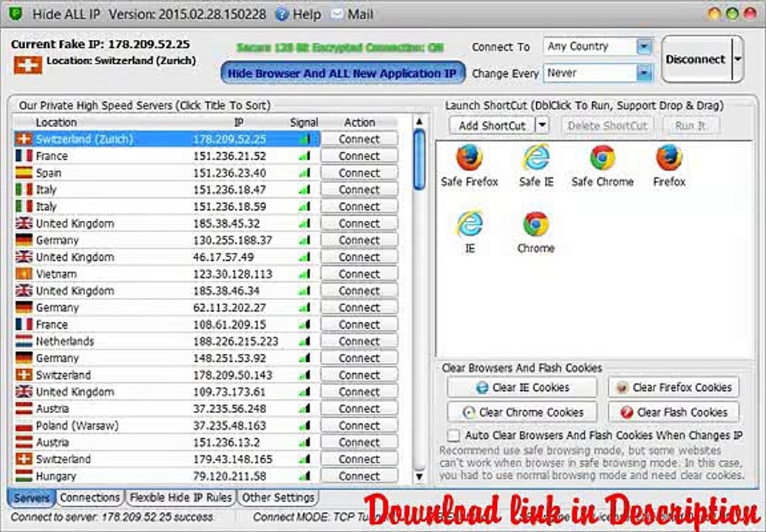Click the France row with IP 108.61.209.15

[x=167, y=324]
